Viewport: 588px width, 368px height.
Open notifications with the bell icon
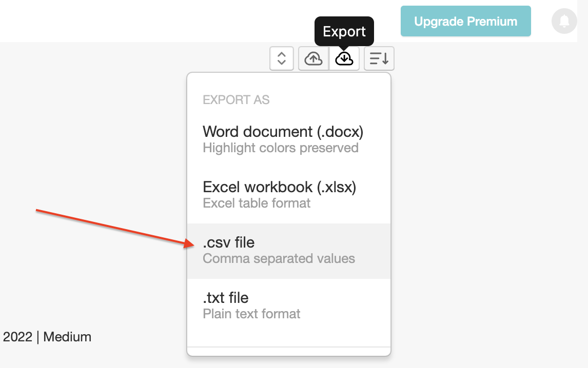point(564,21)
